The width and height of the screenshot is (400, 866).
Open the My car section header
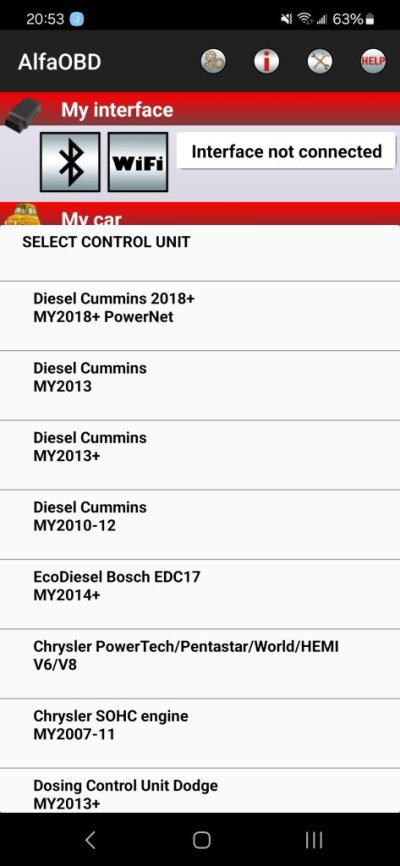coord(200,214)
